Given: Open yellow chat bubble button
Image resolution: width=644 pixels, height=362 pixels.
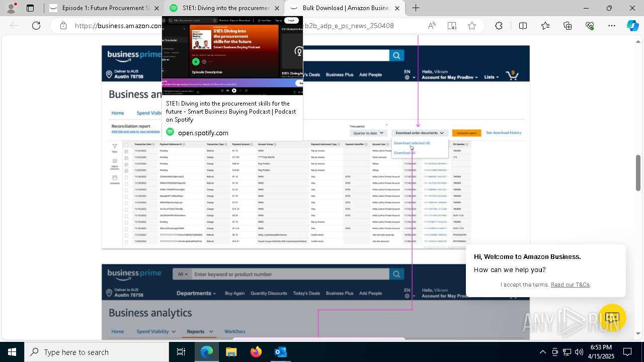Looking at the screenshot, I should point(612,318).
